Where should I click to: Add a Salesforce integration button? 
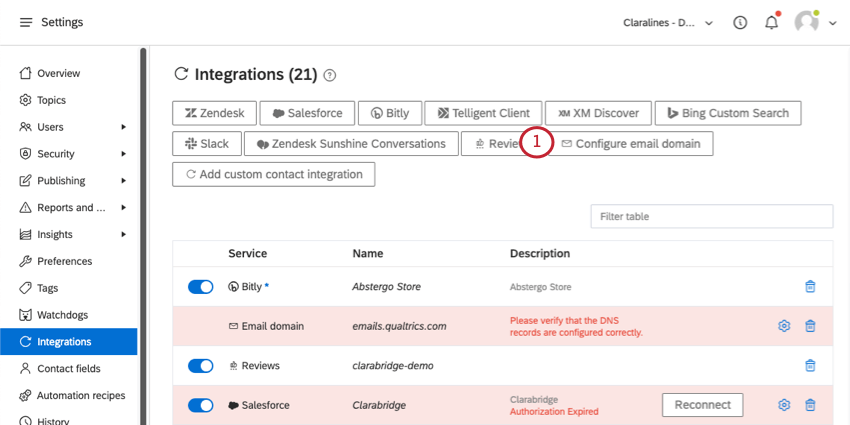pos(307,113)
